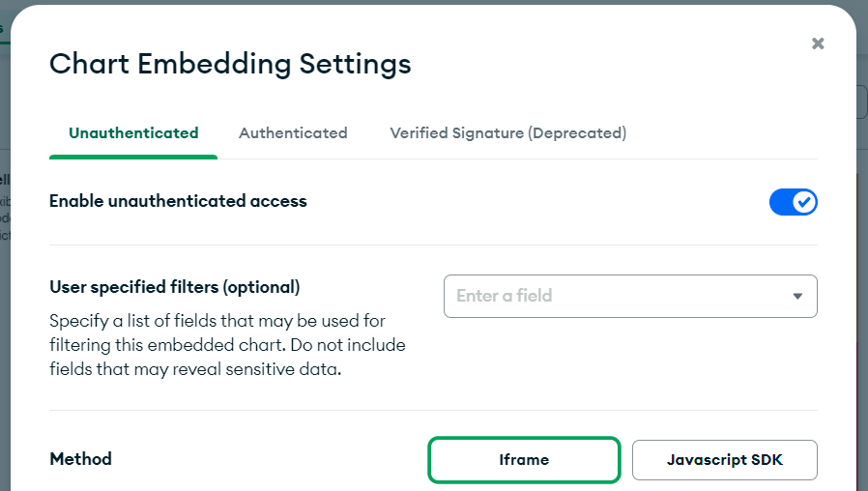Viewport: 868px width, 491px height.
Task: Choose the Iframe embedding method
Action: point(524,460)
